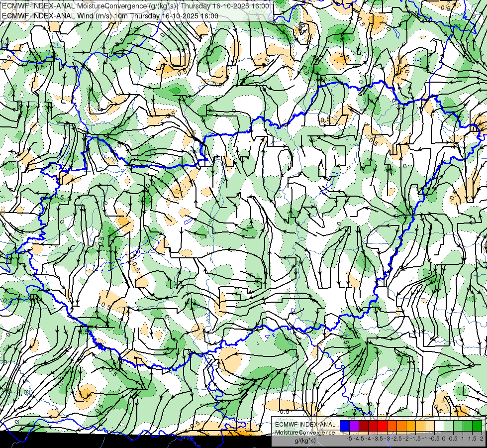
Task: Click the '-4' legend tick label
Action: (x=368, y=439)
